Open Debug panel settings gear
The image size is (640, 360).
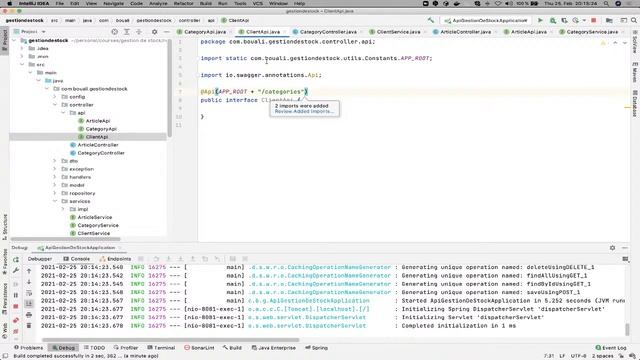click(x=612, y=248)
